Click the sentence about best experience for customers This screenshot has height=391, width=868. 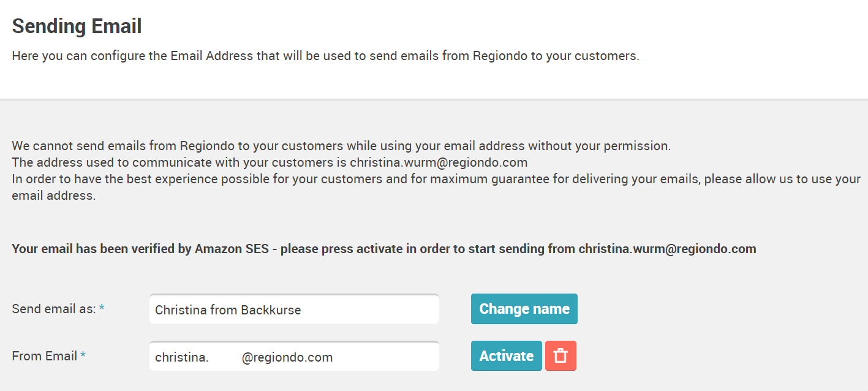[x=436, y=188]
